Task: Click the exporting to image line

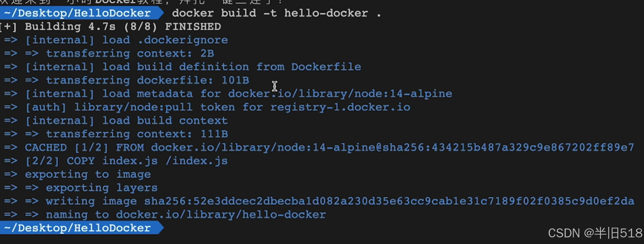Action: [77, 174]
